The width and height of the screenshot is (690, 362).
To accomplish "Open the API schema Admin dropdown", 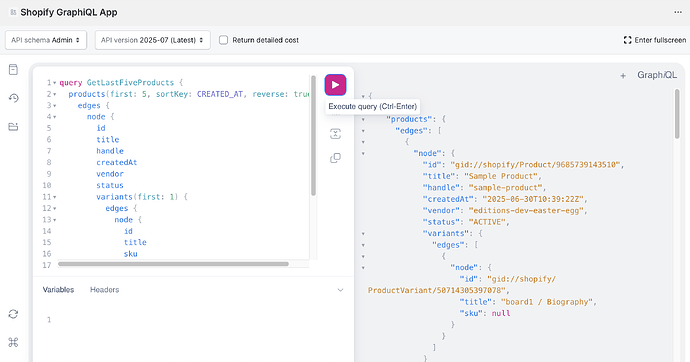I will (46, 40).
